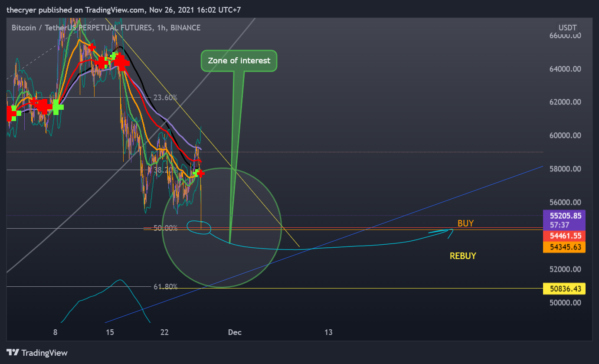This screenshot has height=364, width=599.
Task: Click the 52000.00 price axis value
Action: (565, 269)
